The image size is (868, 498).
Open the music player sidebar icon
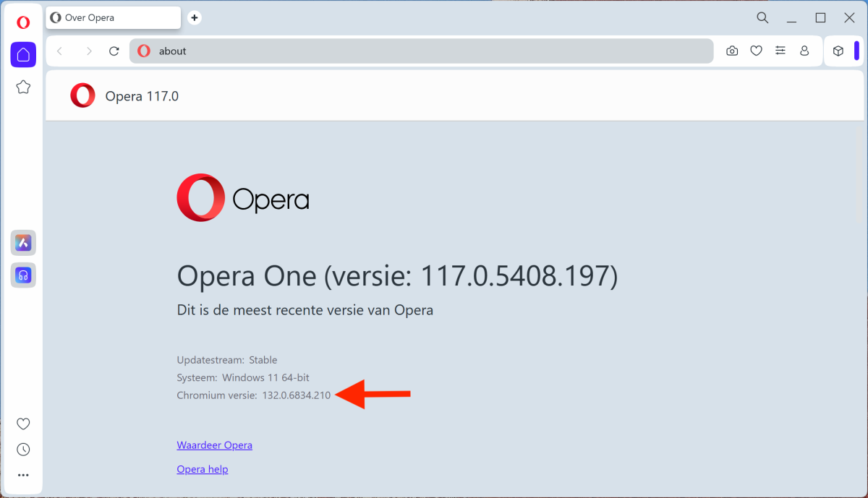(x=23, y=275)
